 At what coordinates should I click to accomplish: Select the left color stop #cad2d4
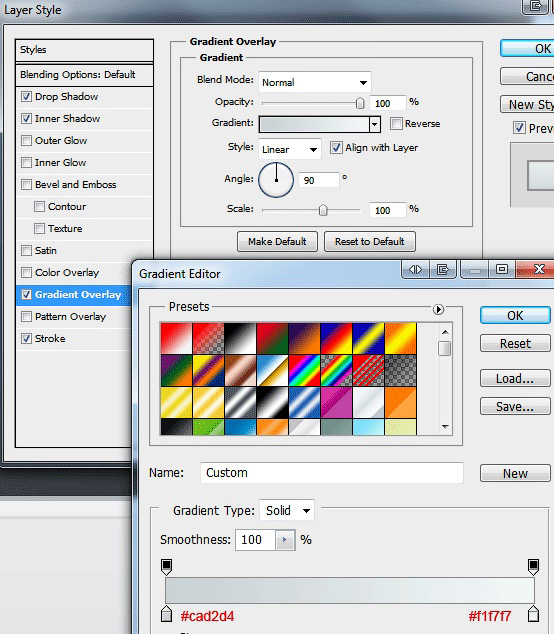pyautogui.click(x=166, y=614)
